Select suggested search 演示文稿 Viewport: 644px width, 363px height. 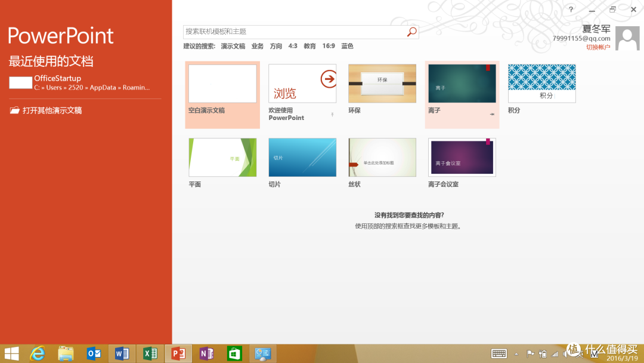233,46
